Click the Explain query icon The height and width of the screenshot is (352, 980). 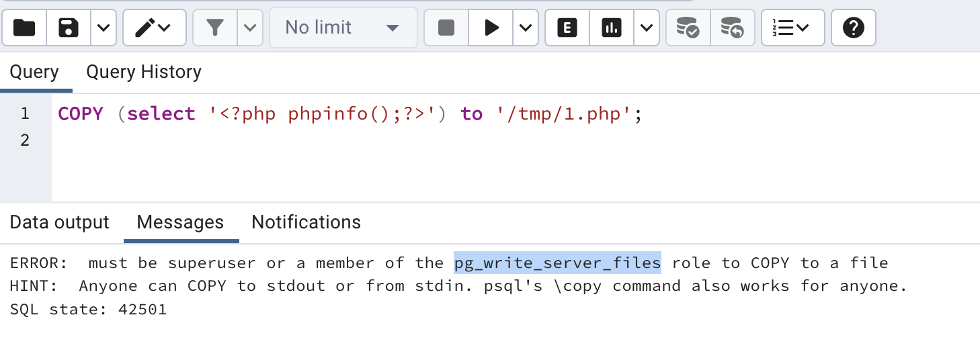(x=567, y=28)
